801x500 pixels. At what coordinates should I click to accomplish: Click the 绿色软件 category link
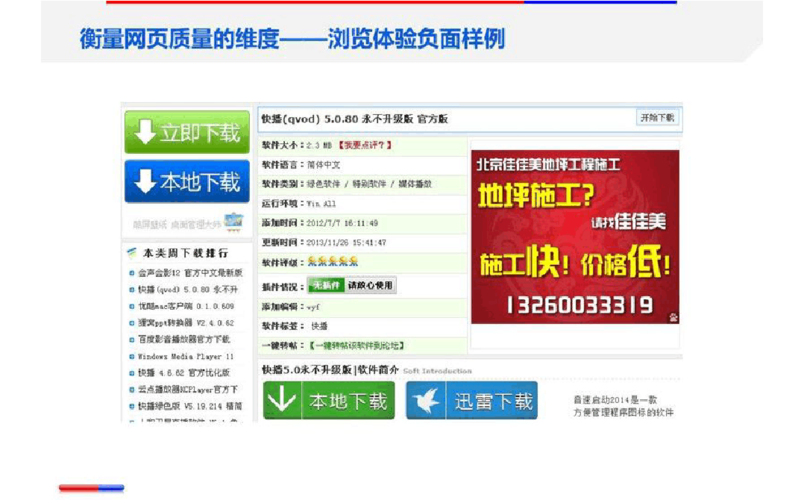[323, 184]
